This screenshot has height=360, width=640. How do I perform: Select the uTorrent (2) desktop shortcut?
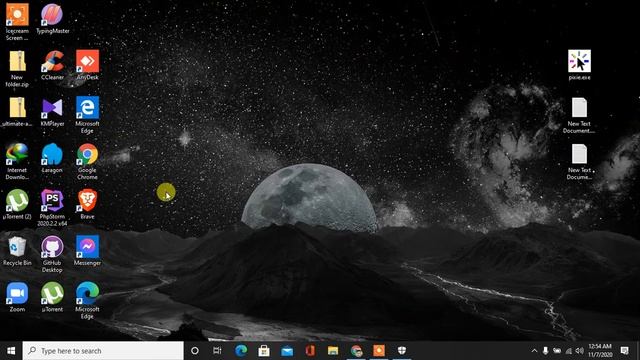(x=17, y=205)
